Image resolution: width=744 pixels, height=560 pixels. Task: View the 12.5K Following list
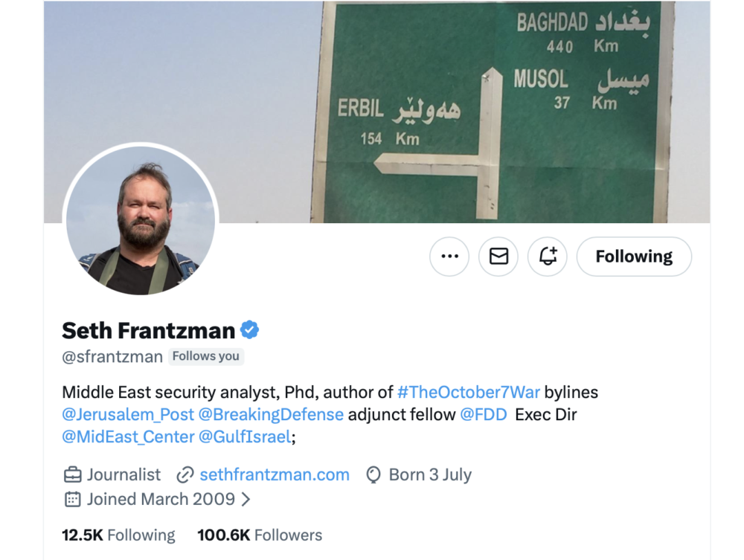point(118,535)
